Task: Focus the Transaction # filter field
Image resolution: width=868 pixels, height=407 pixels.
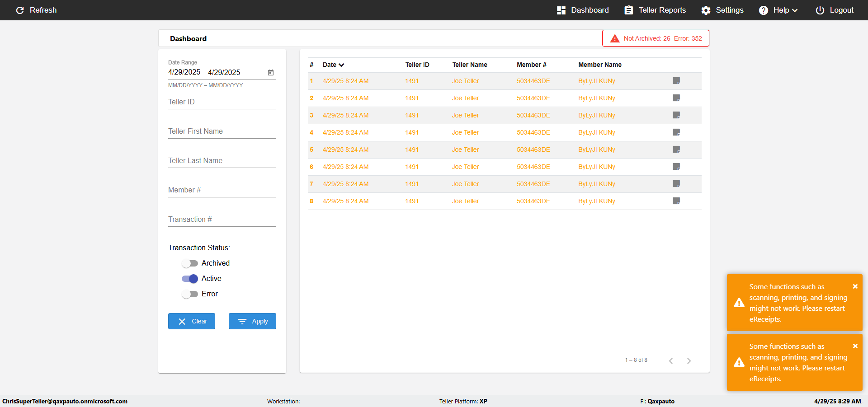Action: [x=222, y=220]
